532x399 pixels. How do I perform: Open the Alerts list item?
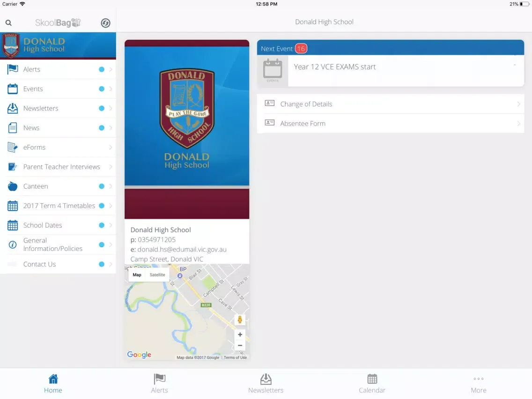[x=58, y=69]
